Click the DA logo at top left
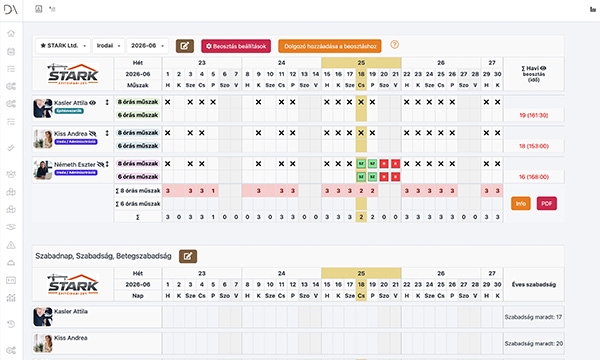600x360 pixels. coord(11,9)
